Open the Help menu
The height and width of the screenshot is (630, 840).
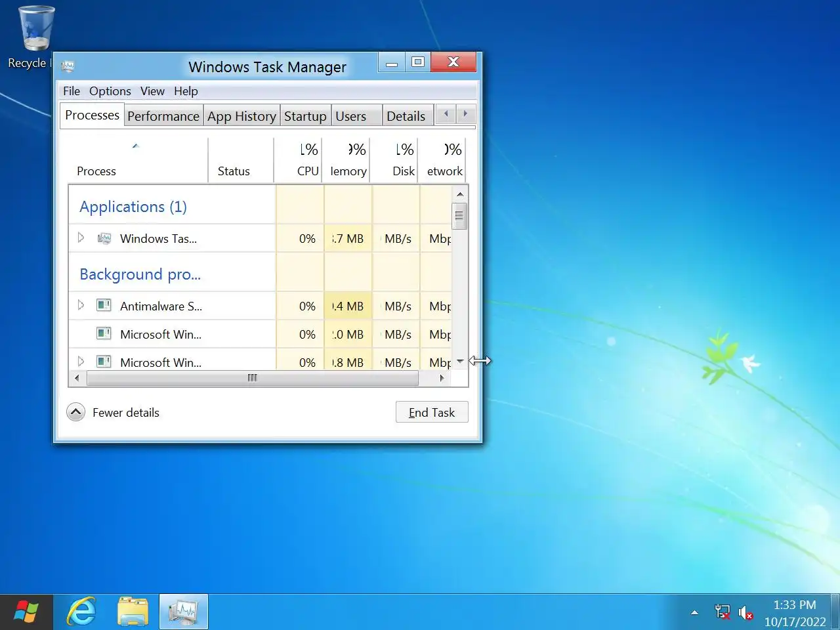pos(186,91)
